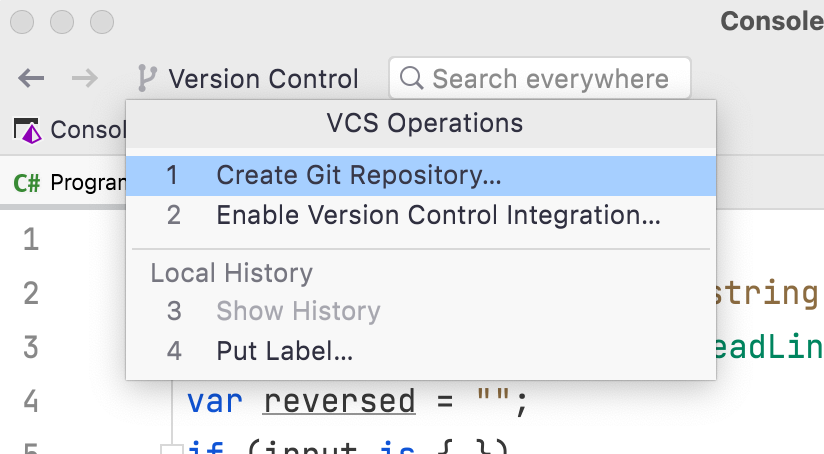This screenshot has height=454, width=824.
Task: Switch to the Program C# editor tab
Action: point(70,183)
